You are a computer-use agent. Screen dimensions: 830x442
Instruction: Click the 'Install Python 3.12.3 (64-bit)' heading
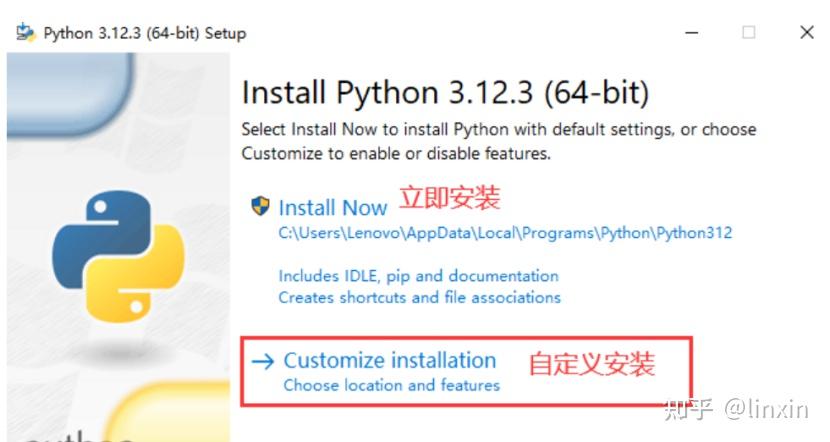pos(445,93)
